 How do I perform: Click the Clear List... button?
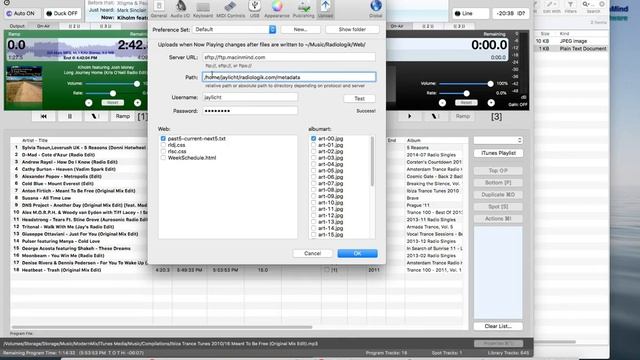coord(498,326)
